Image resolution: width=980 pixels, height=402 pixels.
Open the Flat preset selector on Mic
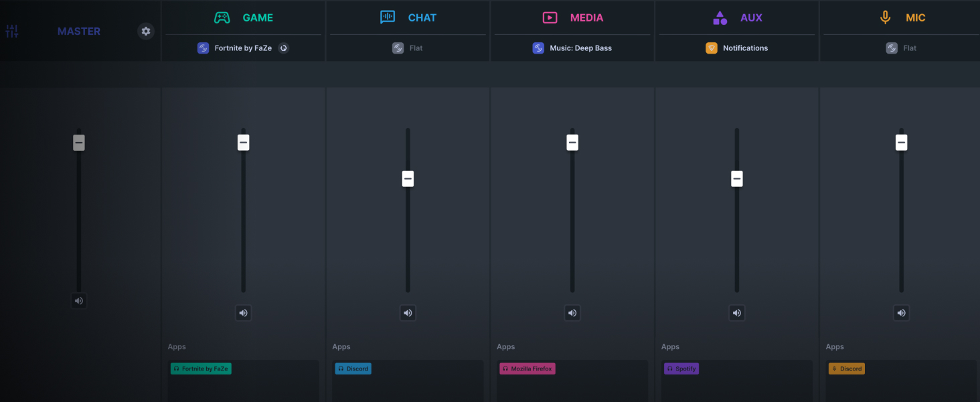point(901,48)
